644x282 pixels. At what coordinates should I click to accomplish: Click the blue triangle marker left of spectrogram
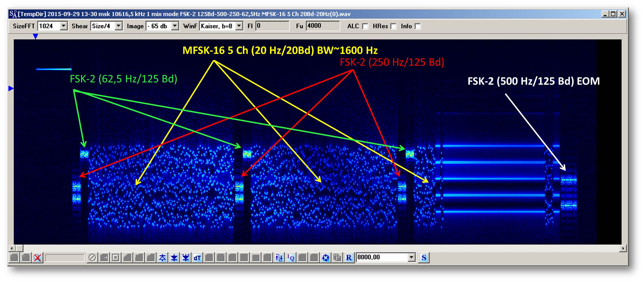(x=11, y=88)
